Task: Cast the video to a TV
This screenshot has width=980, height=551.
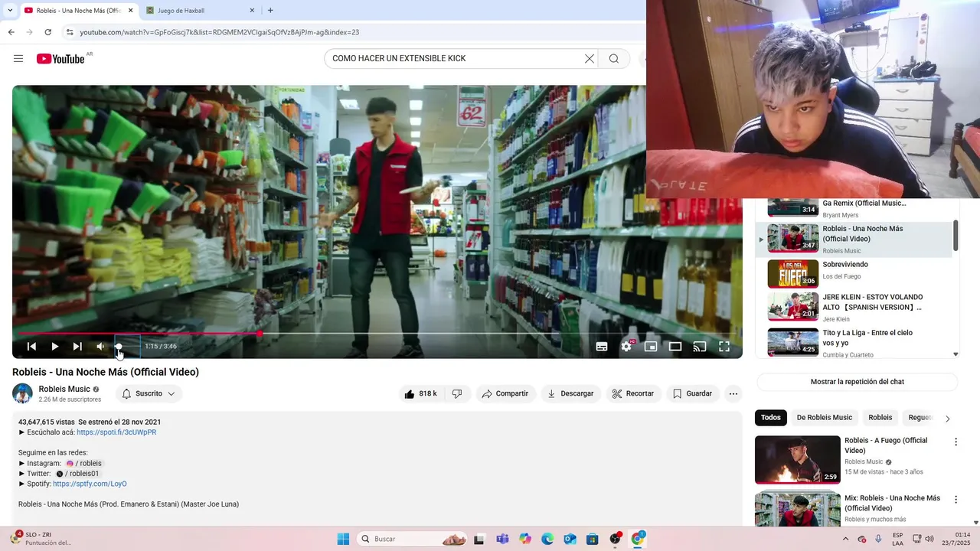Action: coord(700,347)
